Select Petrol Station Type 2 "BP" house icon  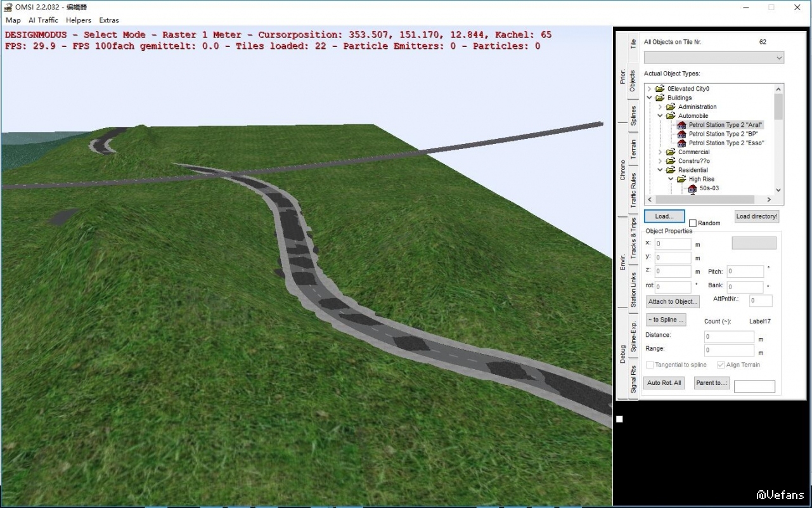tap(681, 134)
